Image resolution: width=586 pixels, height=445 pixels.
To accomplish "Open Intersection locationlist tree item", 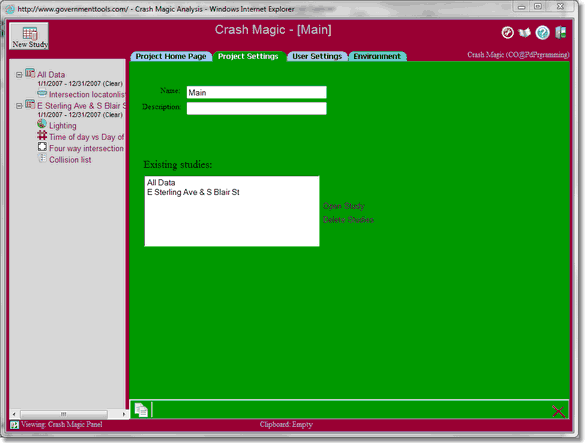I will (x=87, y=95).
